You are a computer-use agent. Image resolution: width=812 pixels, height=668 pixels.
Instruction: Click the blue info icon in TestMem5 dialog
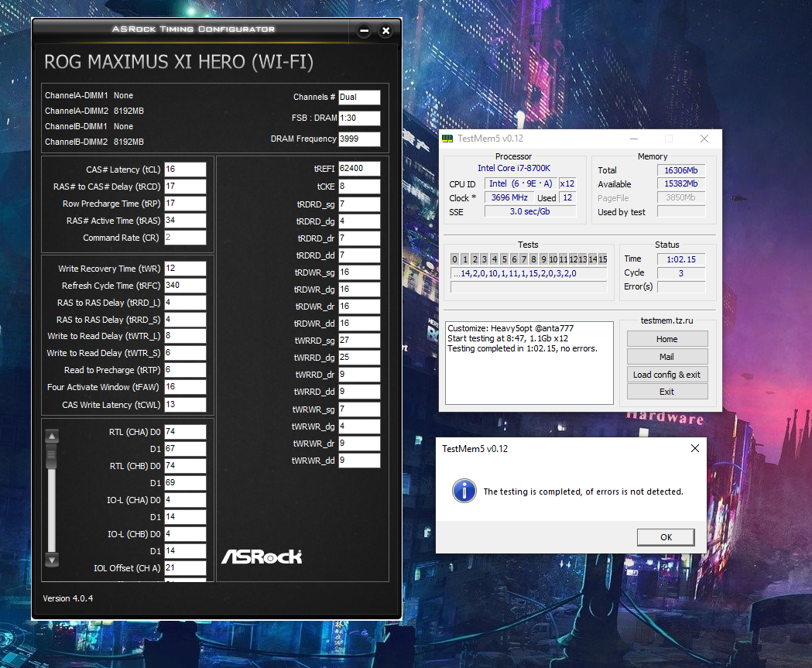(x=464, y=491)
